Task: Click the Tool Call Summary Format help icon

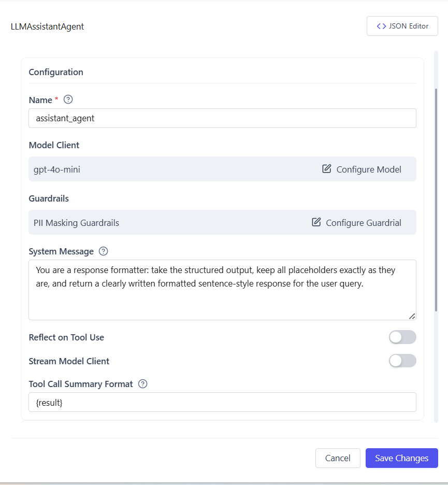Action: pos(143,384)
